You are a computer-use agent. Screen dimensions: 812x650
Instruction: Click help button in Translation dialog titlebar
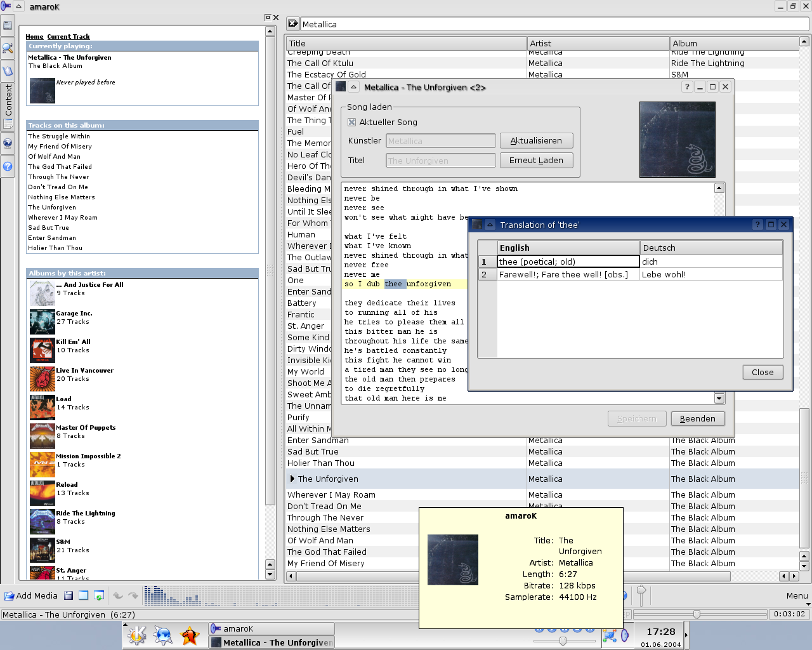(757, 225)
